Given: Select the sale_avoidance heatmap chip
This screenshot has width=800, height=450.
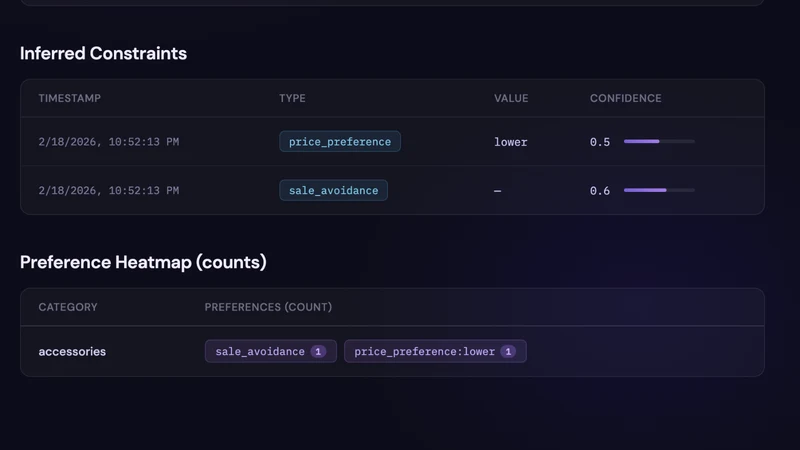Looking at the screenshot, I should tap(270, 352).
